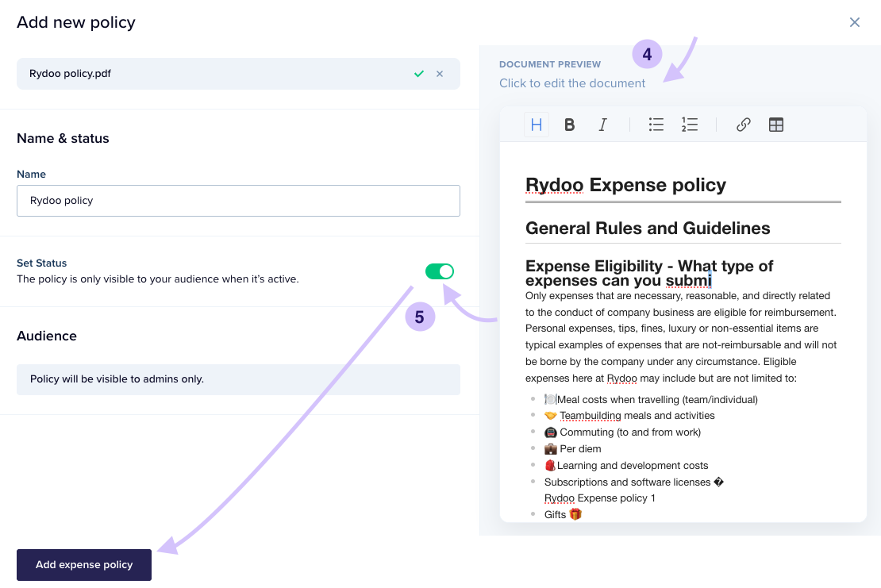Insert a numbered list
881x588 pixels.
tap(690, 125)
